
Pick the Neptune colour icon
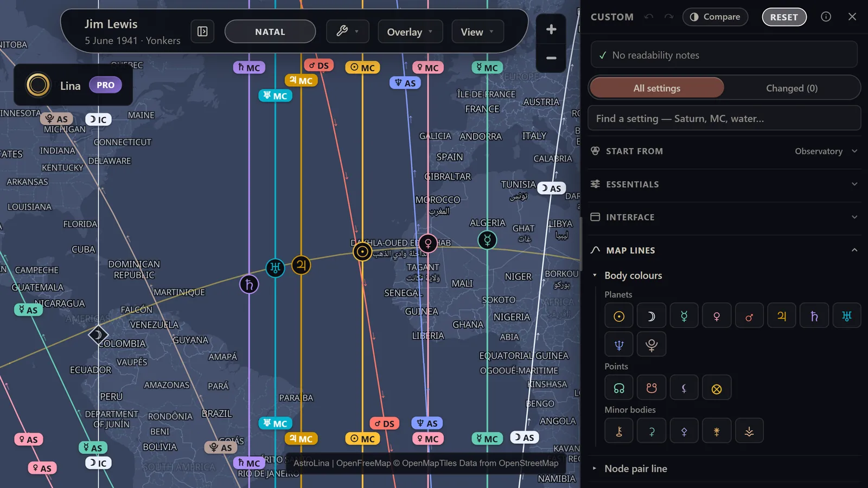point(619,344)
